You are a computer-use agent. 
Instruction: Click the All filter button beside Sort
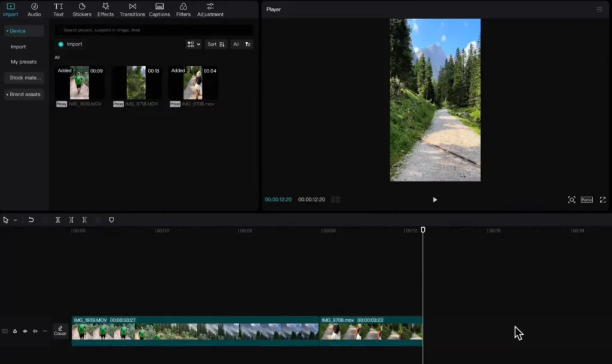point(235,44)
